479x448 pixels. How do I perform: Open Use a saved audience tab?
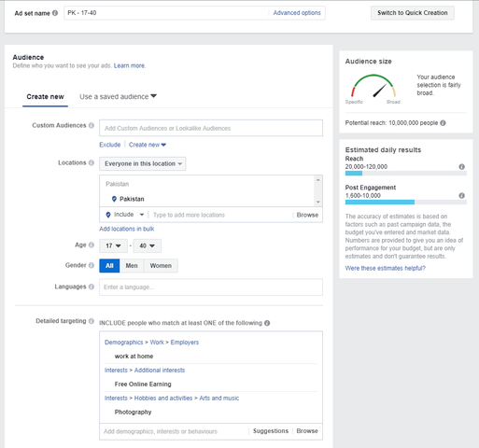click(118, 97)
